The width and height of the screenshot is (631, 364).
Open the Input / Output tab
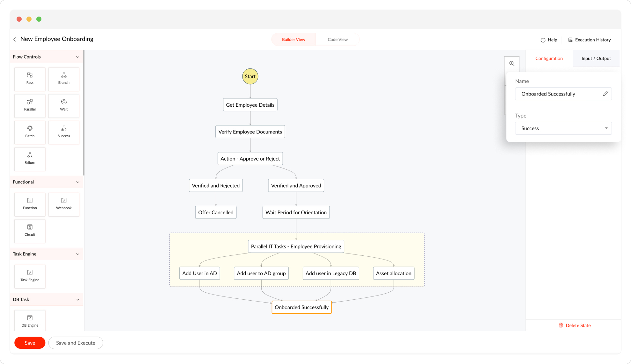pyautogui.click(x=596, y=58)
